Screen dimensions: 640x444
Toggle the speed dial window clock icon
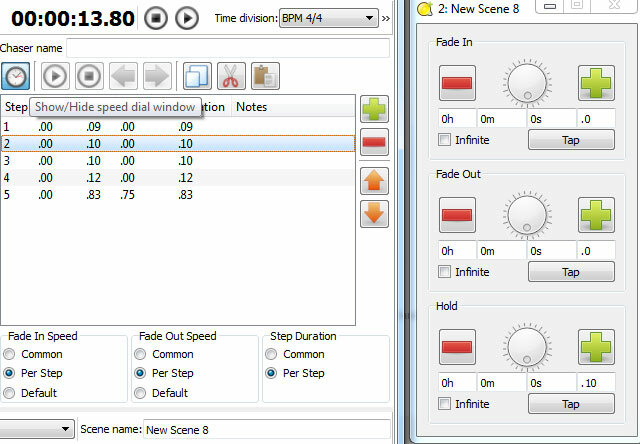click(16, 76)
